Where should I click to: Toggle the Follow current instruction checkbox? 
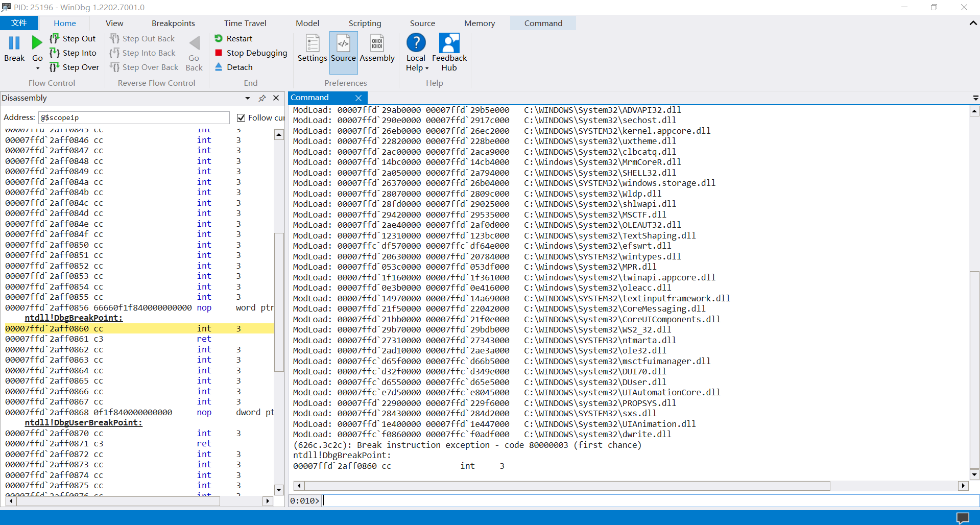[241, 118]
